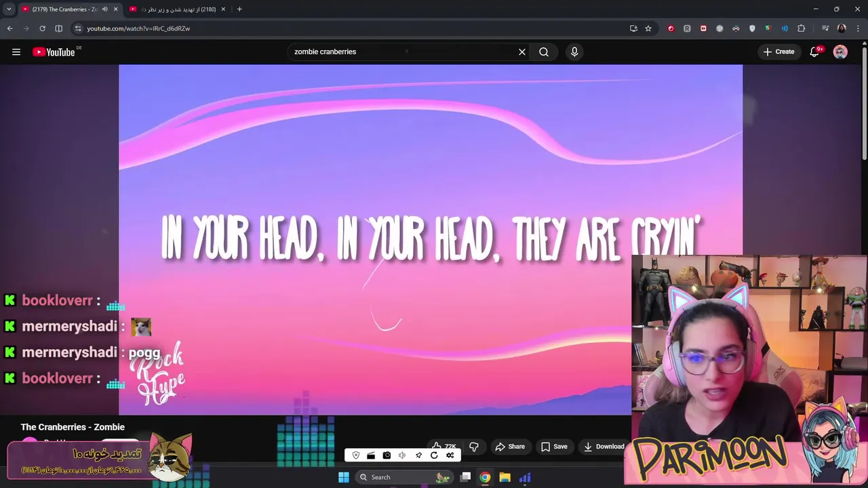Open the media controls music-note icon
This screenshot has width=868, height=488.
(825, 28)
